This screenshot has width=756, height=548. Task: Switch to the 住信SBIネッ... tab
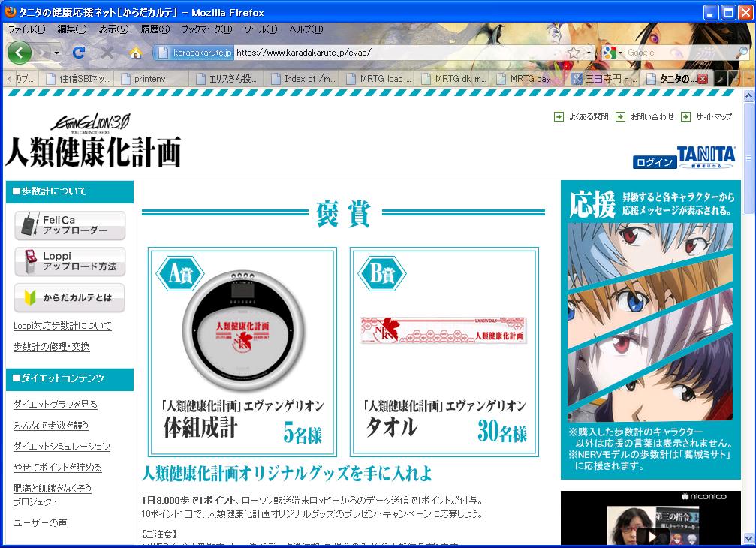tap(78, 79)
